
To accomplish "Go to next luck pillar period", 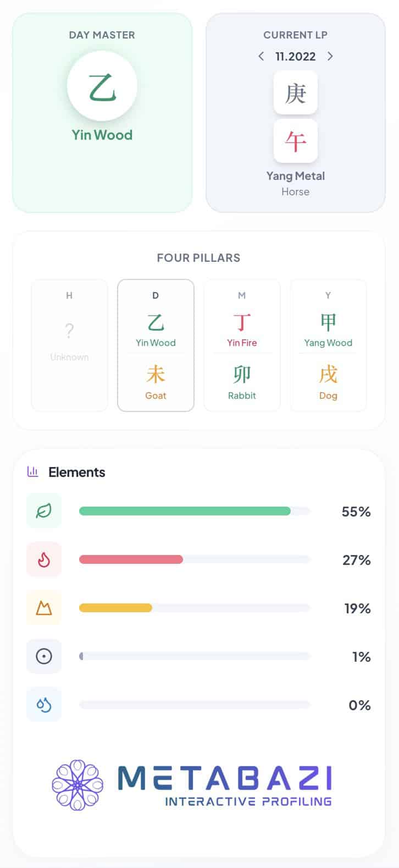I will (330, 56).
